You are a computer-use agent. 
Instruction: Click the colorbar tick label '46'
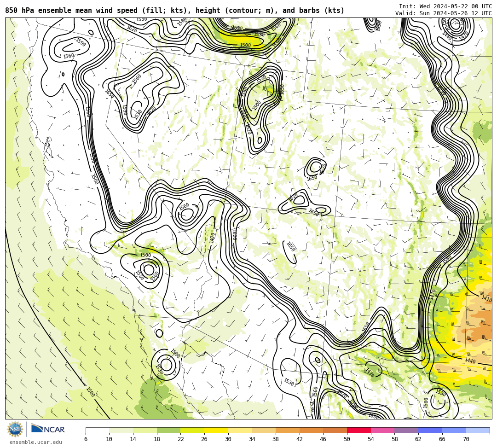pos(323,439)
